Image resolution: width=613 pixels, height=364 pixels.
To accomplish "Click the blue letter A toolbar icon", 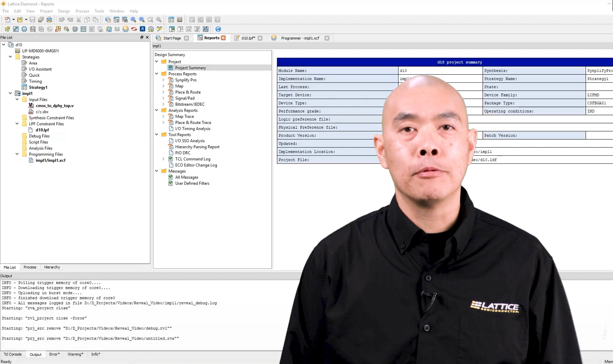I will click(142, 29).
